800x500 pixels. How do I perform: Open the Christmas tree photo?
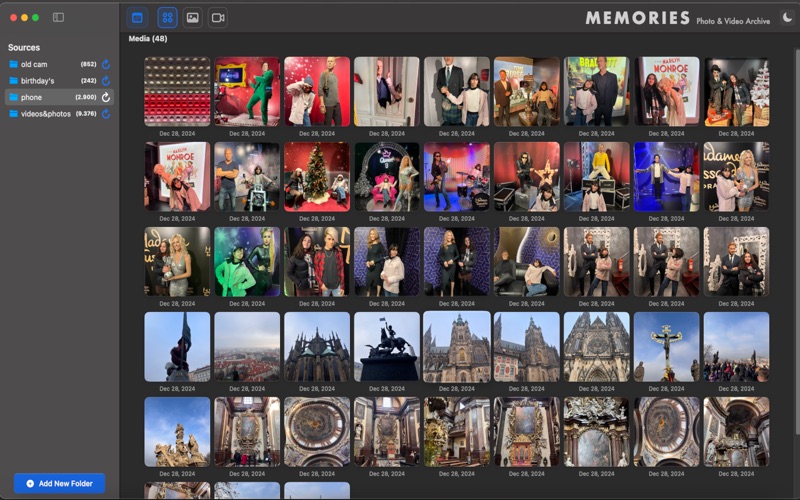coord(317,177)
